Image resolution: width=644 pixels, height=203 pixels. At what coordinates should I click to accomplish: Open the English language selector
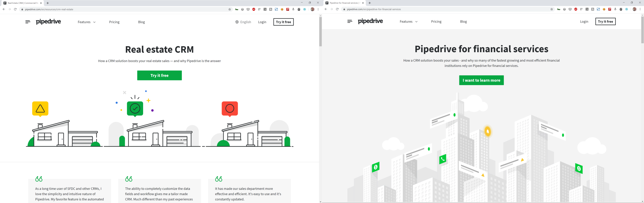pos(243,22)
